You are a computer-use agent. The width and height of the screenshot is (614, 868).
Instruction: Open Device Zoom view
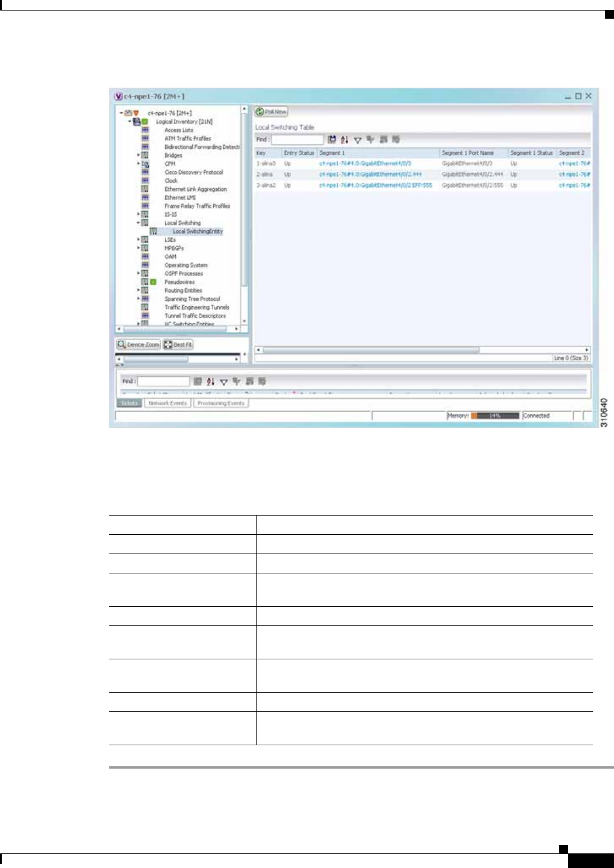point(138,345)
